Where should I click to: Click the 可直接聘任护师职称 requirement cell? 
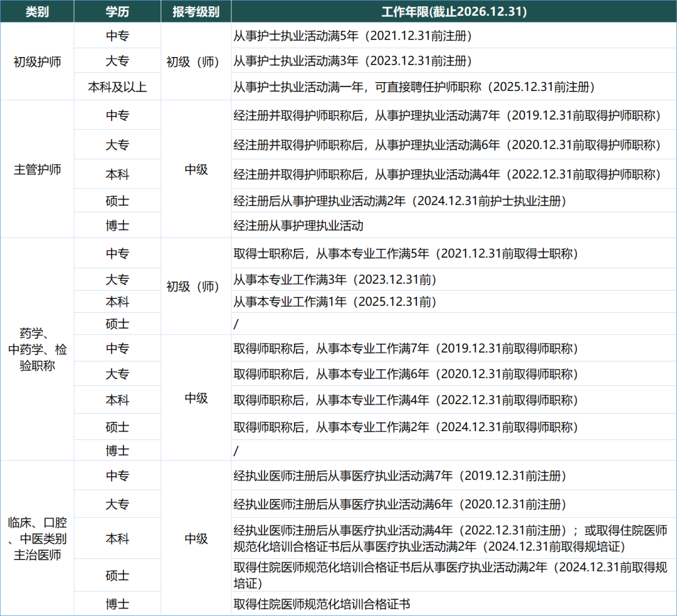[454, 86]
